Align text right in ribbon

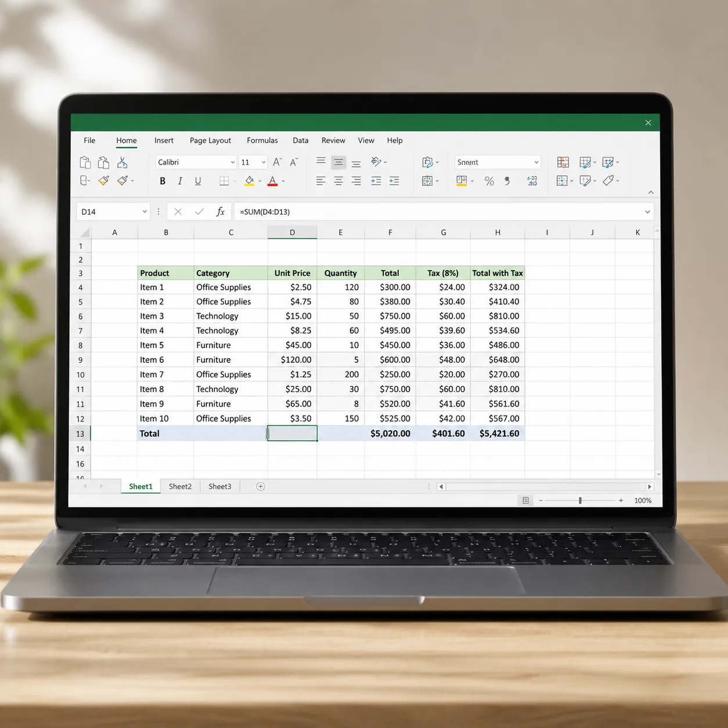coord(356,181)
